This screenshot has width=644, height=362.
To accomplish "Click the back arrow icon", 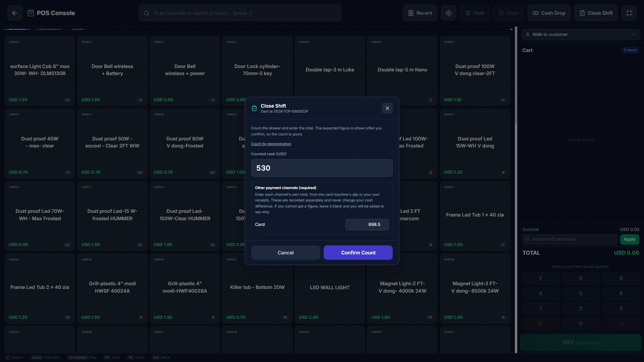I will [15, 13].
